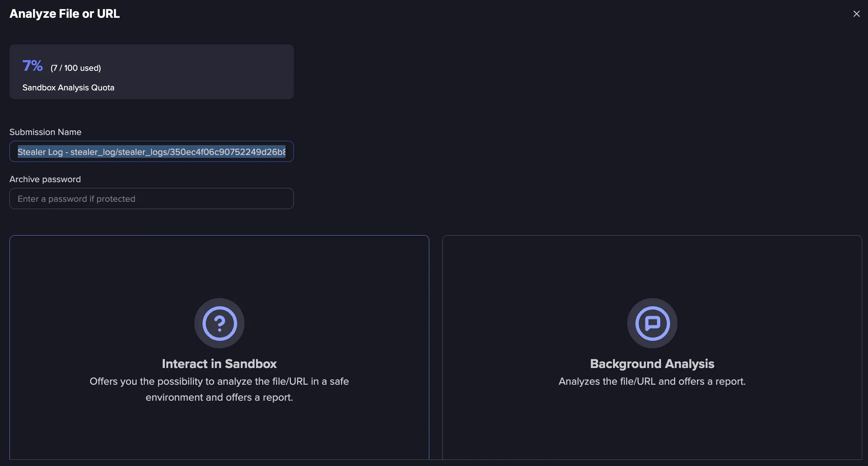Click the Analyze File or URL title

coord(65,14)
